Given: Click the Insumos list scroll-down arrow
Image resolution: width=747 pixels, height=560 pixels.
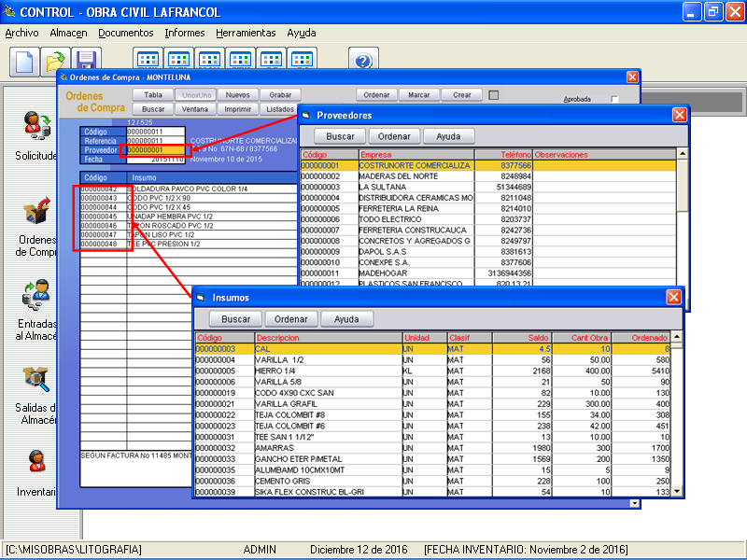Looking at the screenshot, I should [x=676, y=492].
